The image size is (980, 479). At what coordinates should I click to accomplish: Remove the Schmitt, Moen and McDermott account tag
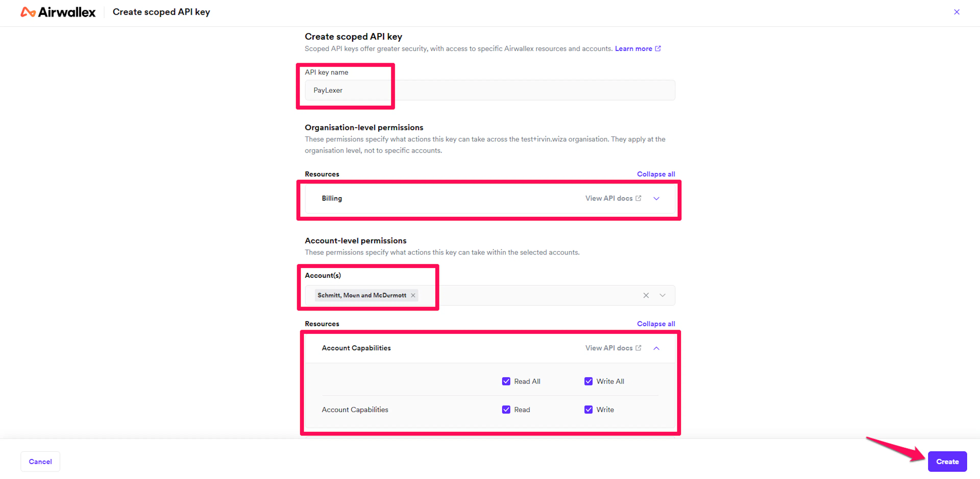[413, 296]
